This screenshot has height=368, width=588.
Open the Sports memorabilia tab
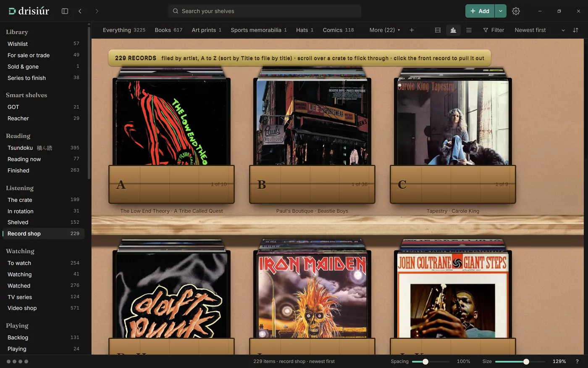pos(259,30)
